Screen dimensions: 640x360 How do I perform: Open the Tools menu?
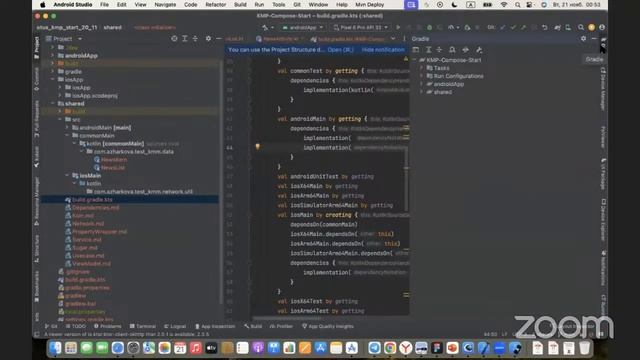point(279,5)
